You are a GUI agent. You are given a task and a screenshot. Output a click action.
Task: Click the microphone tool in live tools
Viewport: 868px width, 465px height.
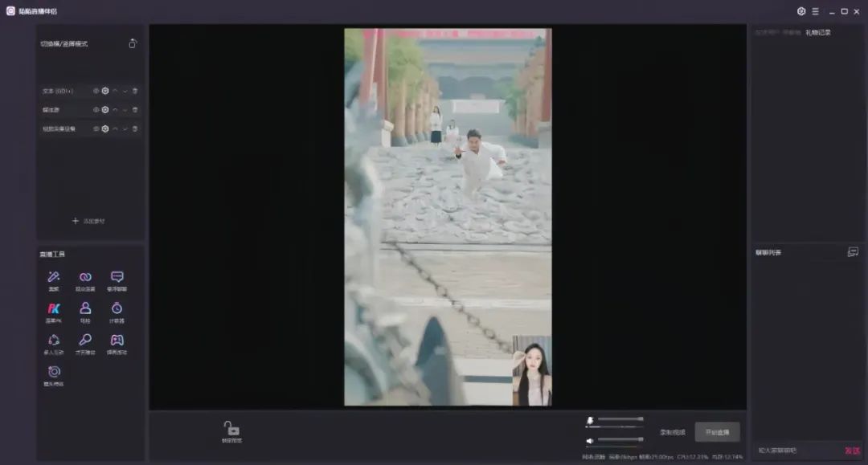[85, 341]
